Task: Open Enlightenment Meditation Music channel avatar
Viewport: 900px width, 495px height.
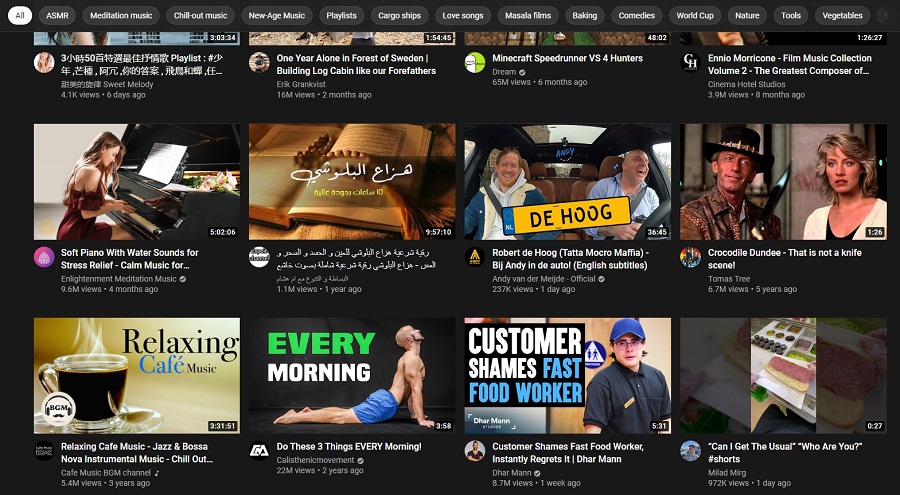Action: pos(44,257)
